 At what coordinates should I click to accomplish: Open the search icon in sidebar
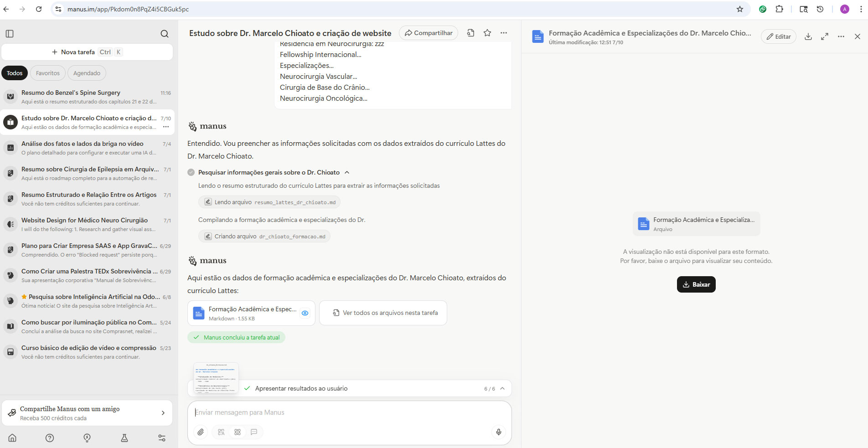coord(164,34)
